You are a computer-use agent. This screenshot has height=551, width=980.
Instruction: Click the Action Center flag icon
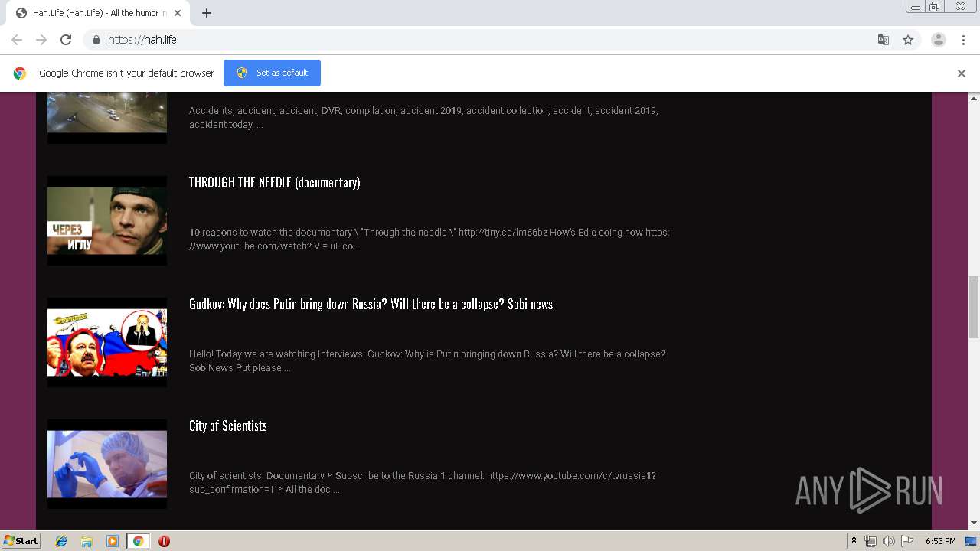907,541
